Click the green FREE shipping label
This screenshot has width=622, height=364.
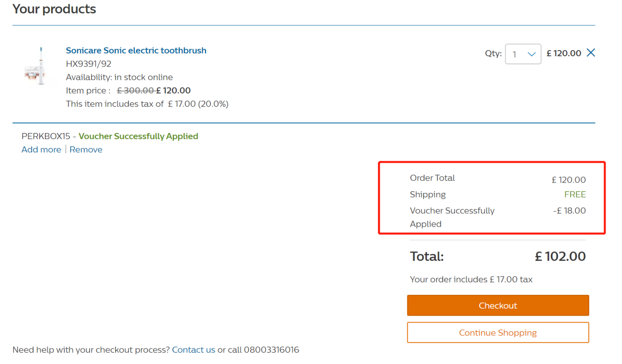point(575,194)
